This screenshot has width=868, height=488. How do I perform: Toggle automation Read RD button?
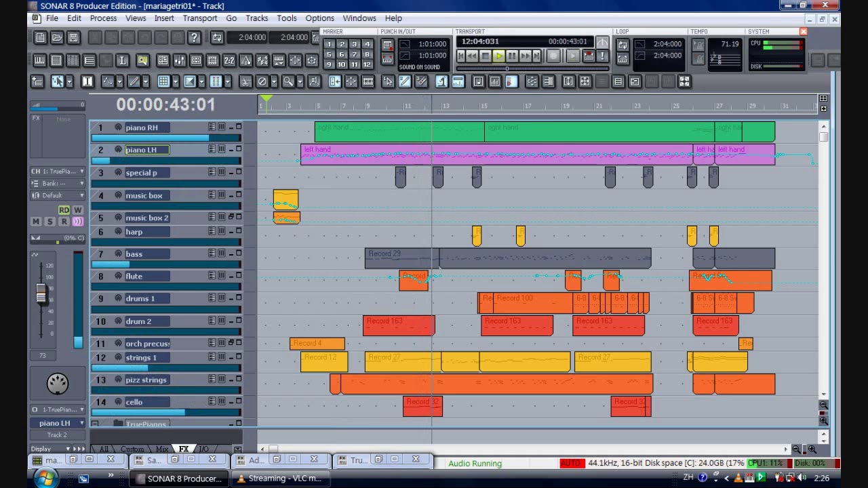click(64, 210)
